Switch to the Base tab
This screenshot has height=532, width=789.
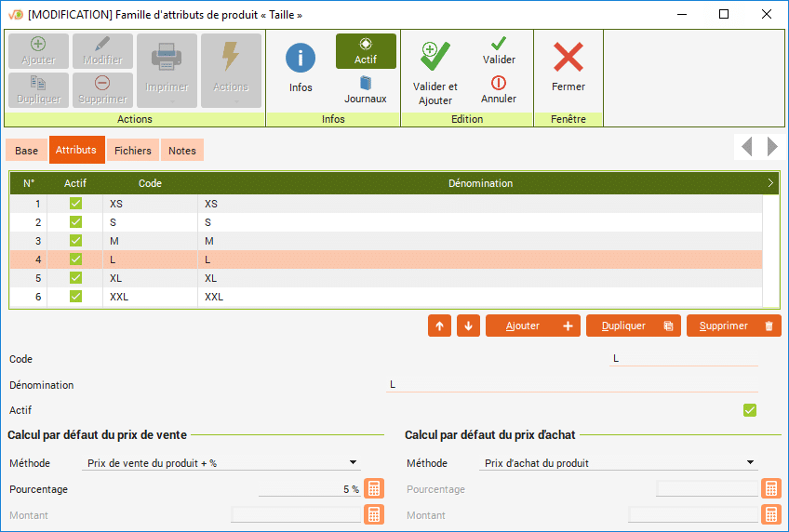point(27,151)
